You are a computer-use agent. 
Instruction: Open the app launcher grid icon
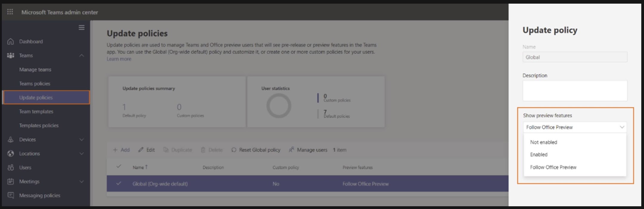click(10, 12)
